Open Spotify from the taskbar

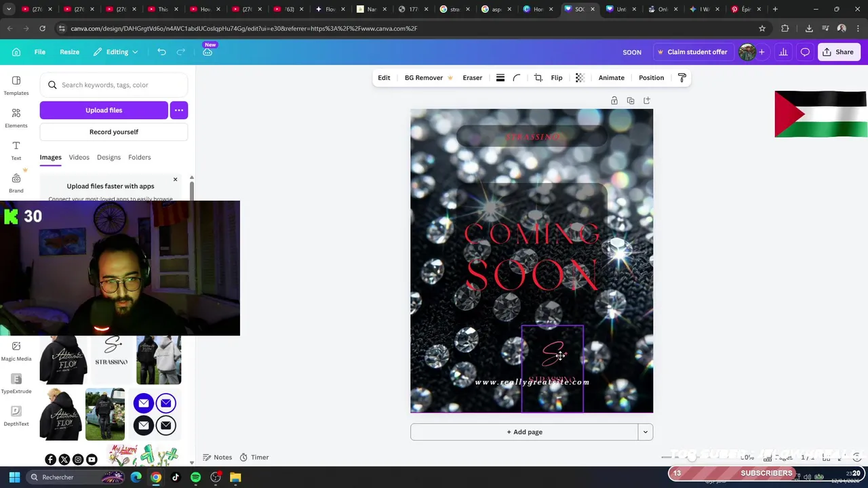click(x=195, y=477)
